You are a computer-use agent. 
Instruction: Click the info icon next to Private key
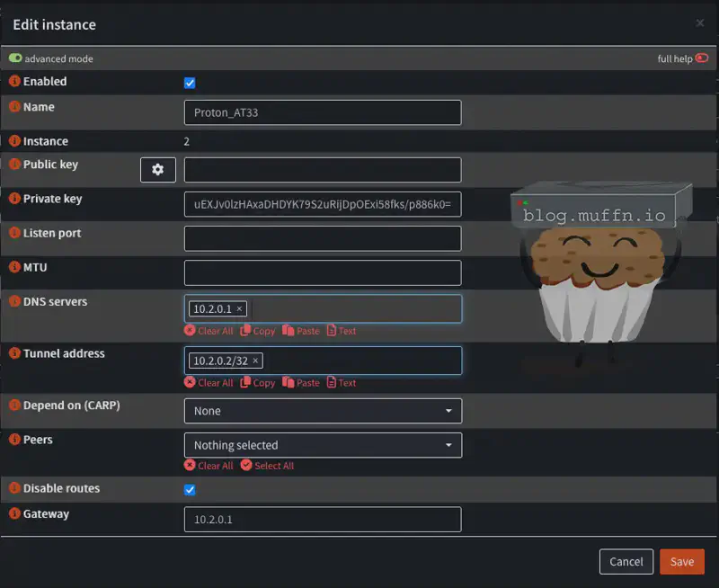pos(14,199)
